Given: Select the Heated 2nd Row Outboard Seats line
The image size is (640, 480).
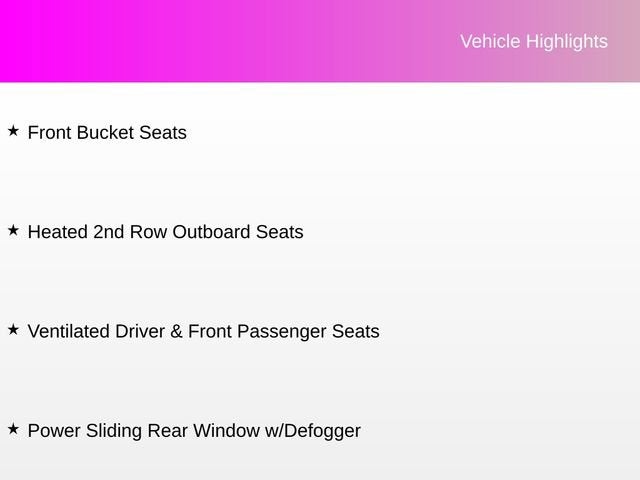Looking at the screenshot, I should coord(165,232).
